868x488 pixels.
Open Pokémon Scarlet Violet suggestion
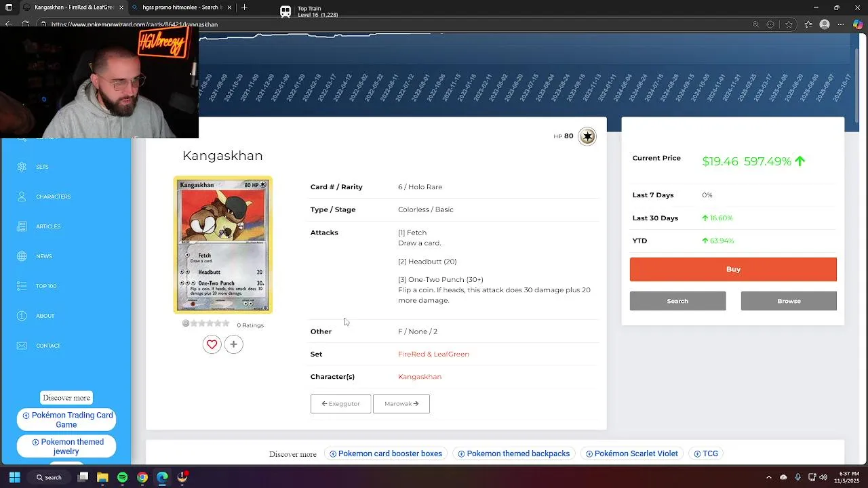tap(632, 454)
